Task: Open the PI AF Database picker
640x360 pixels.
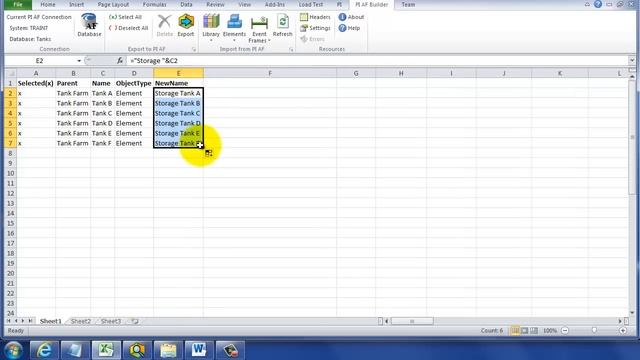Action: pyautogui.click(x=89, y=25)
